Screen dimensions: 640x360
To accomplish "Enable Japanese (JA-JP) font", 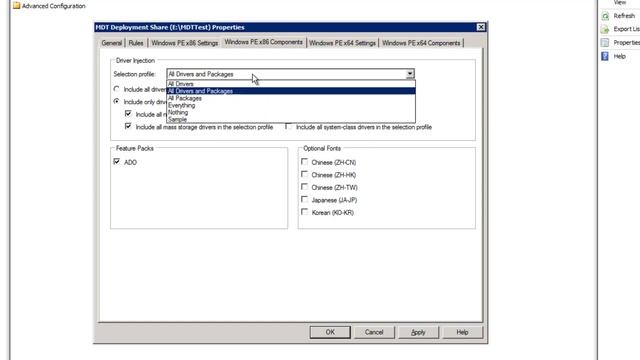I will [304, 200].
